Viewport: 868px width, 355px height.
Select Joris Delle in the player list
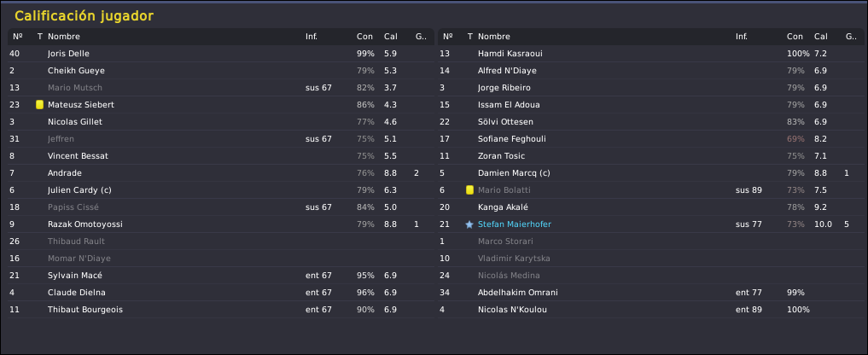(x=221, y=54)
